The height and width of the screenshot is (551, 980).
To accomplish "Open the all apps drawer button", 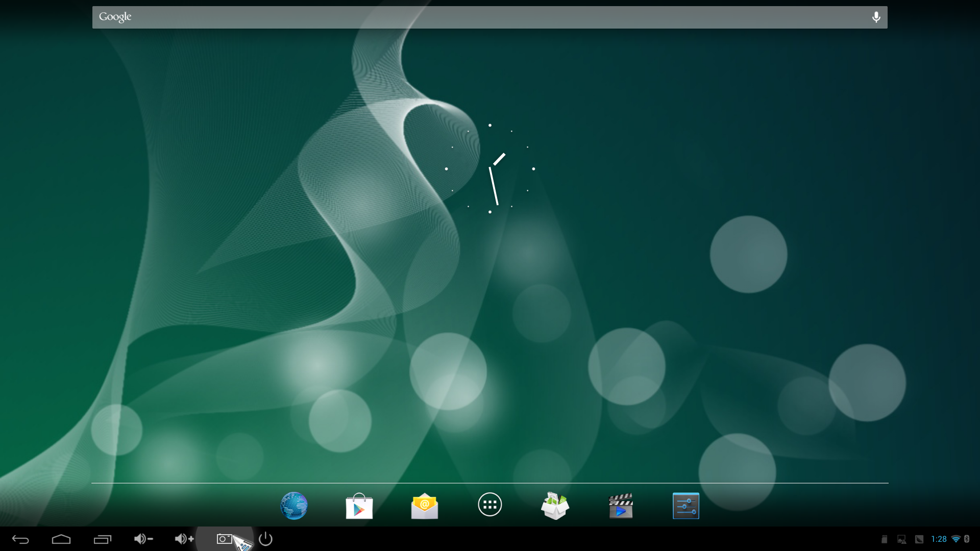I will 490,505.
